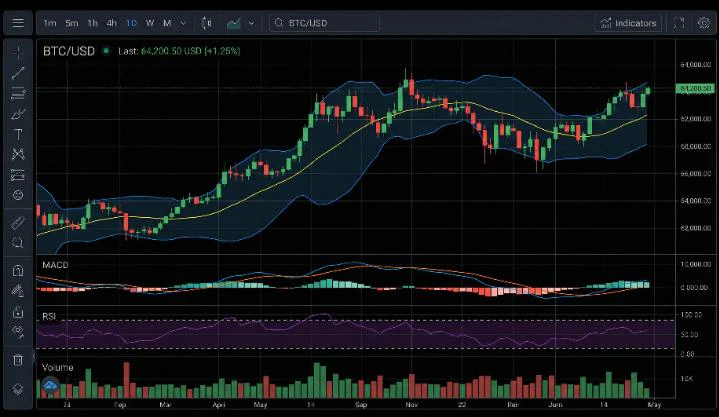Click the candlestick chart style icon
The width and height of the screenshot is (719, 417).
coord(207,23)
